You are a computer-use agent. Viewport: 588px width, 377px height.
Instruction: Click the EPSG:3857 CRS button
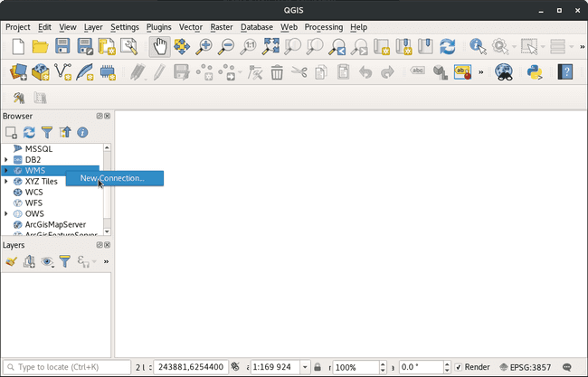[x=526, y=367]
